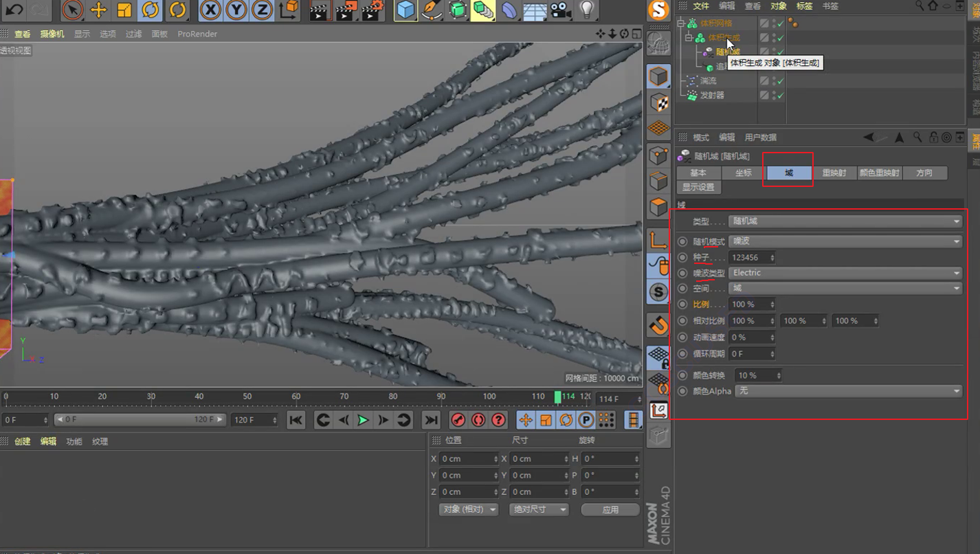980x554 pixels.
Task: Toggle the keyframe circle beside 种子
Action: [x=682, y=258]
